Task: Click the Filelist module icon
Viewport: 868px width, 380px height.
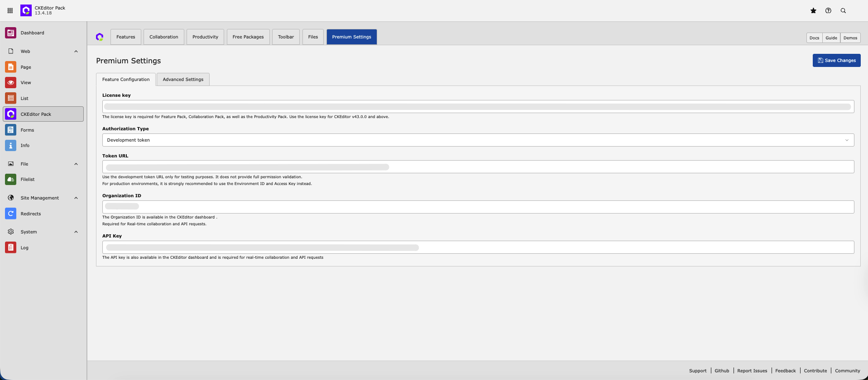Action: tap(10, 180)
